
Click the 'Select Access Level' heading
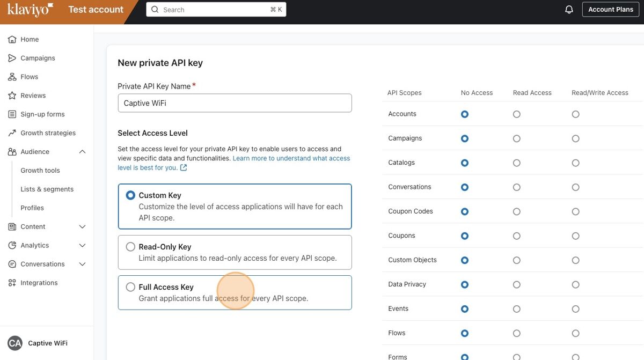coord(152,133)
